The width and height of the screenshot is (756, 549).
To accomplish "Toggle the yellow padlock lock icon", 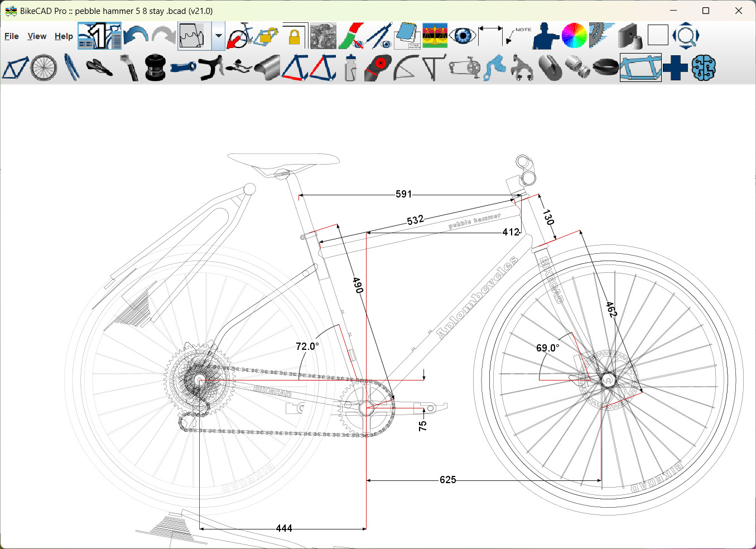I will click(294, 36).
